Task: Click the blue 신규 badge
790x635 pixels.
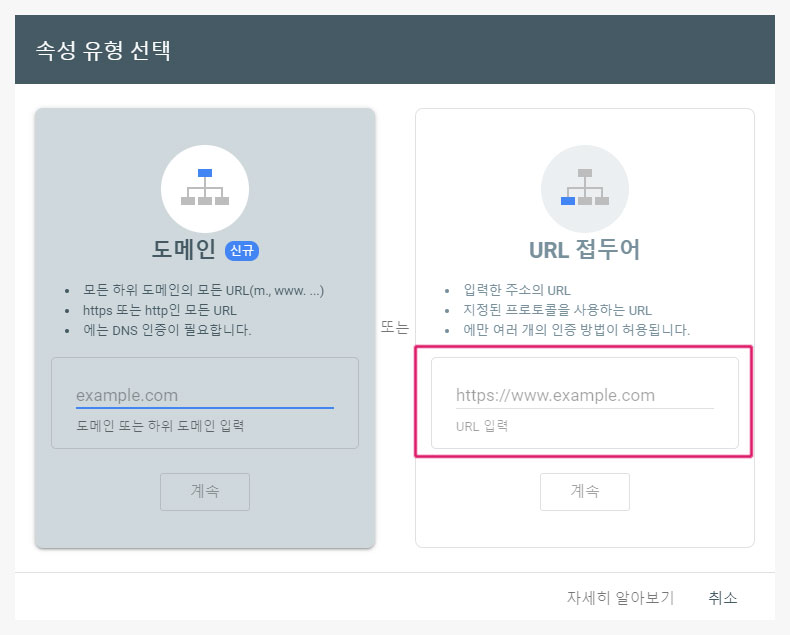Action: tap(242, 250)
